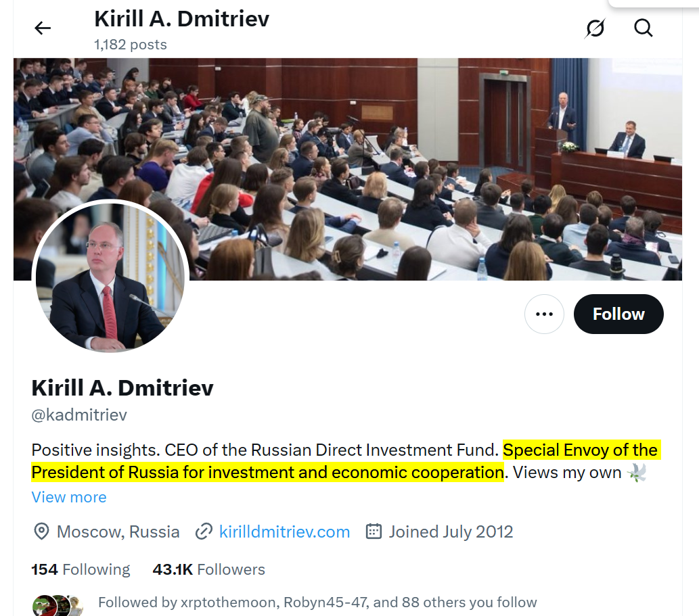Click the dove emoji in bio
The width and height of the screenshot is (699, 616).
[637, 473]
